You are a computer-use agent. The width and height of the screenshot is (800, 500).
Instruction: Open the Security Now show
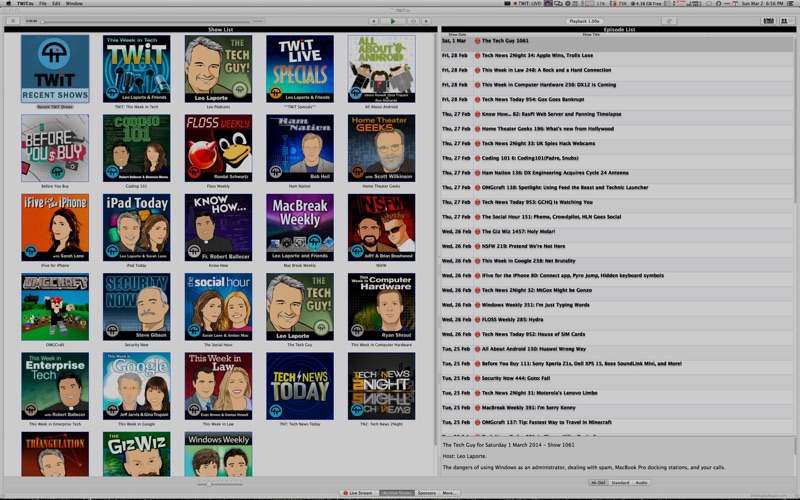[137, 307]
